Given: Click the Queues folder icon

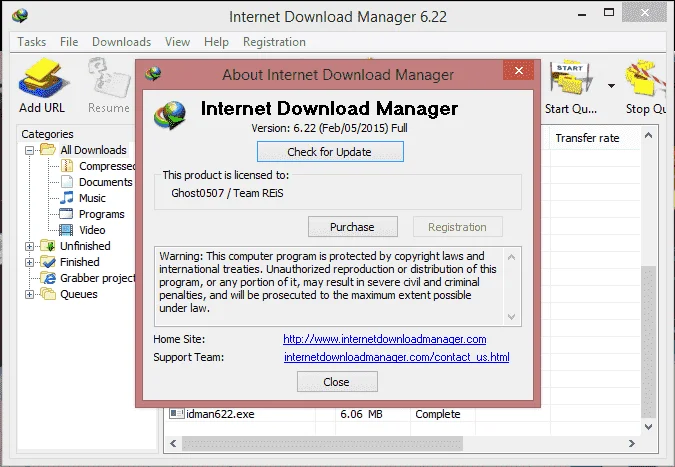Looking at the screenshot, I should tap(48, 294).
